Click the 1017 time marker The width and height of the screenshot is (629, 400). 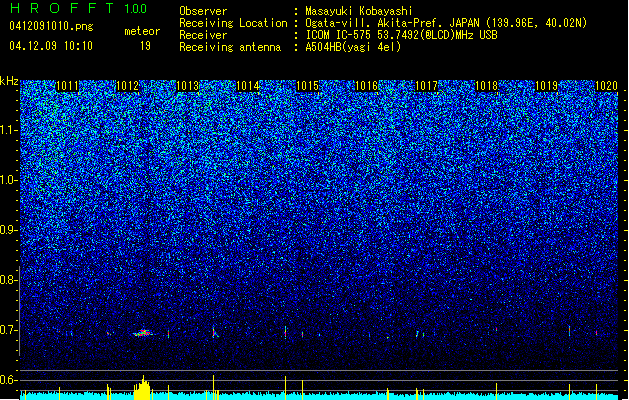point(426,86)
